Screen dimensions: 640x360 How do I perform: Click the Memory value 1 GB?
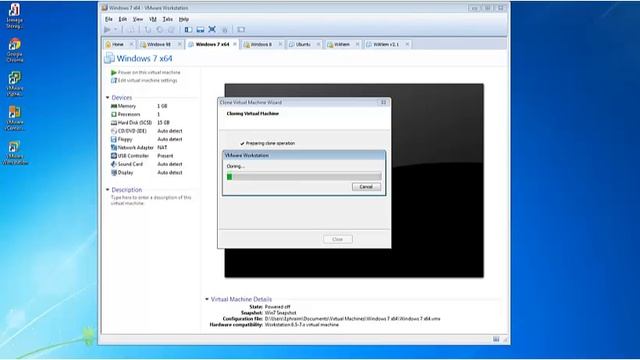(162, 106)
